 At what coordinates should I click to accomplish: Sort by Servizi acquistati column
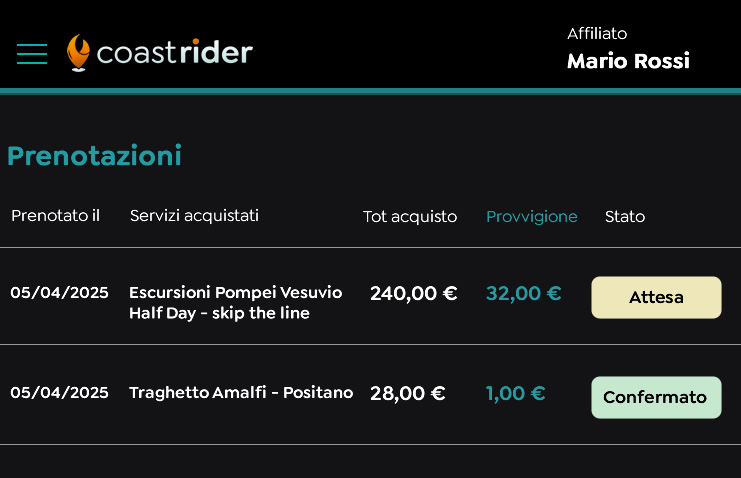(194, 216)
